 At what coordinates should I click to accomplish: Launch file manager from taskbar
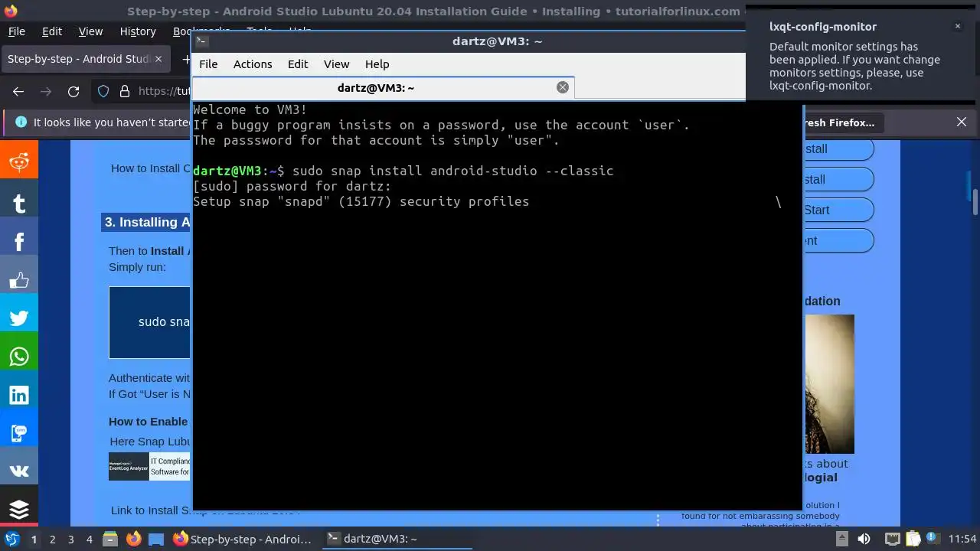click(x=109, y=539)
